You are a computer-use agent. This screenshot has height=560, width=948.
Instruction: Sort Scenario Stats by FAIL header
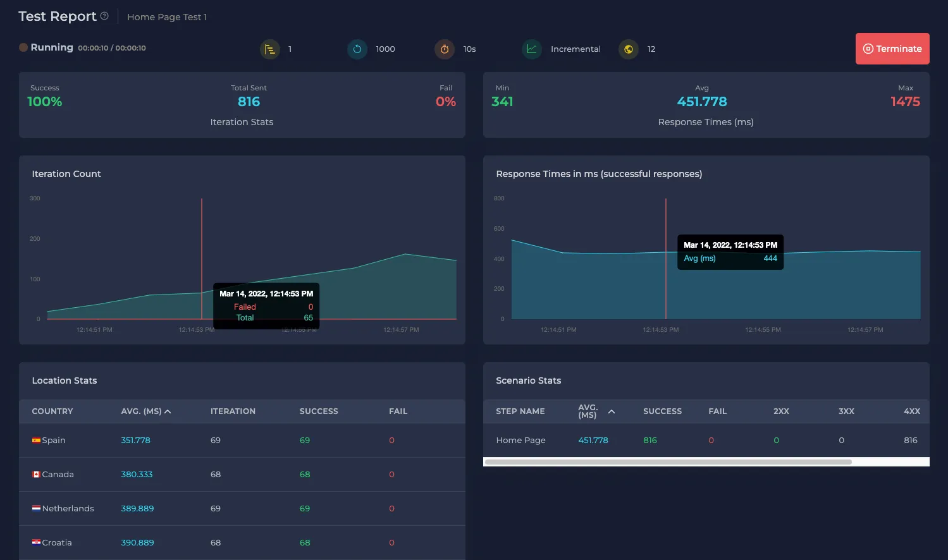(x=717, y=411)
